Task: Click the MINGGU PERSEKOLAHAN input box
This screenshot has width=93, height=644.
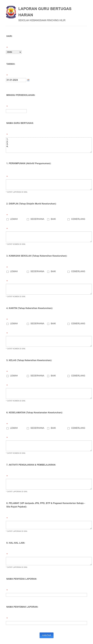Action: [16, 111]
